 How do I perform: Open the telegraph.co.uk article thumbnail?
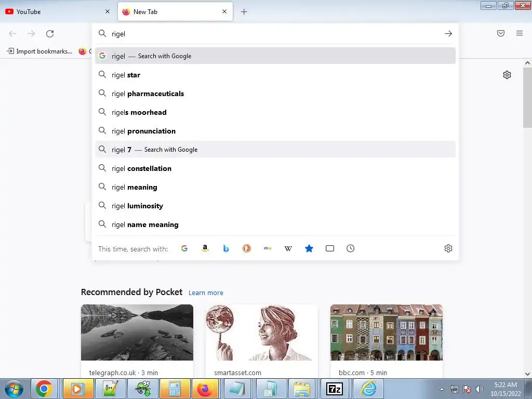coord(137,332)
